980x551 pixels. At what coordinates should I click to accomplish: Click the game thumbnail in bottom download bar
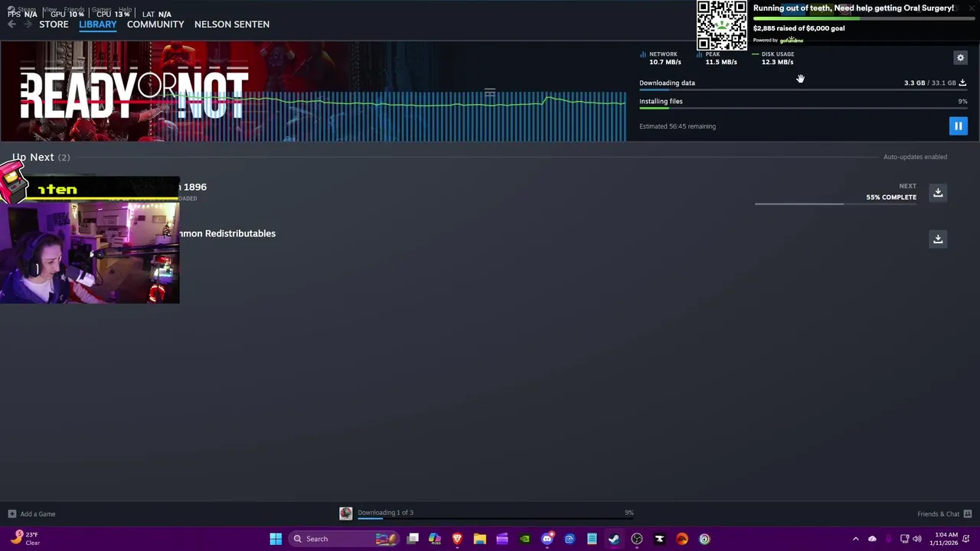[x=346, y=514]
